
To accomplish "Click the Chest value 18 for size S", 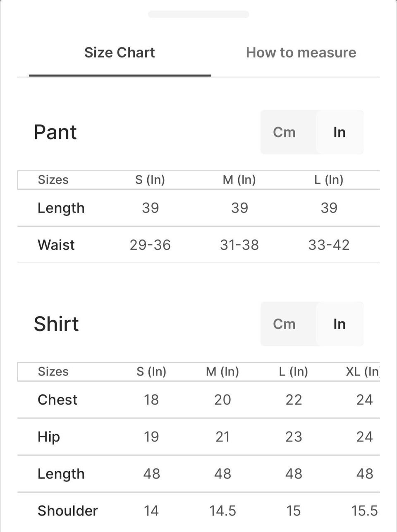I will pyautogui.click(x=151, y=400).
